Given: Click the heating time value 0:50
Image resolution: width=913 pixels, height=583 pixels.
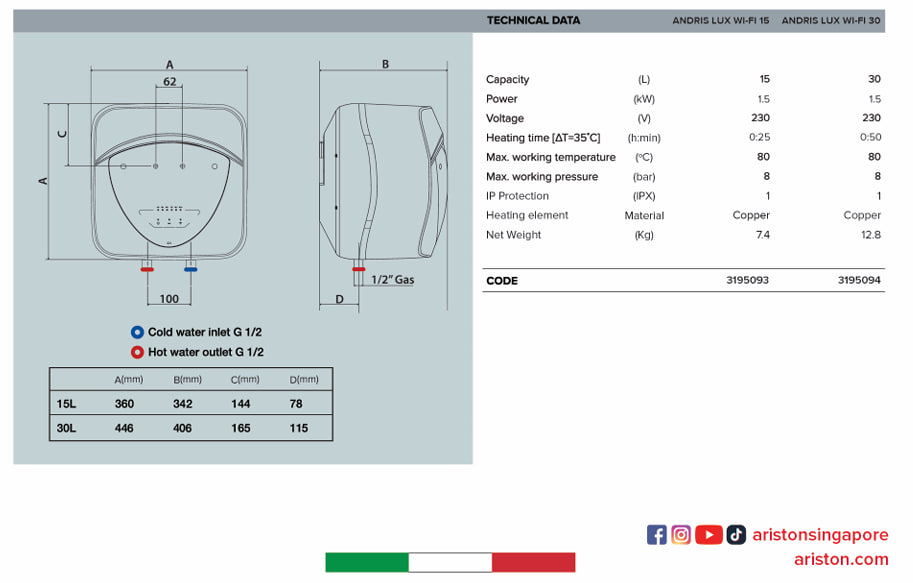Looking at the screenshot, I should click(870, 137).
